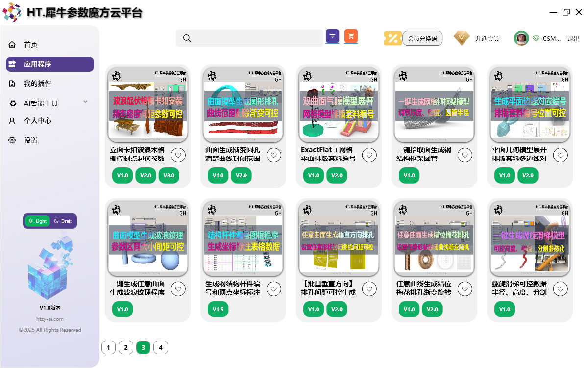Click the 会员兑换码 button
This screenshot has height=368, width=588.
(422, 38)
